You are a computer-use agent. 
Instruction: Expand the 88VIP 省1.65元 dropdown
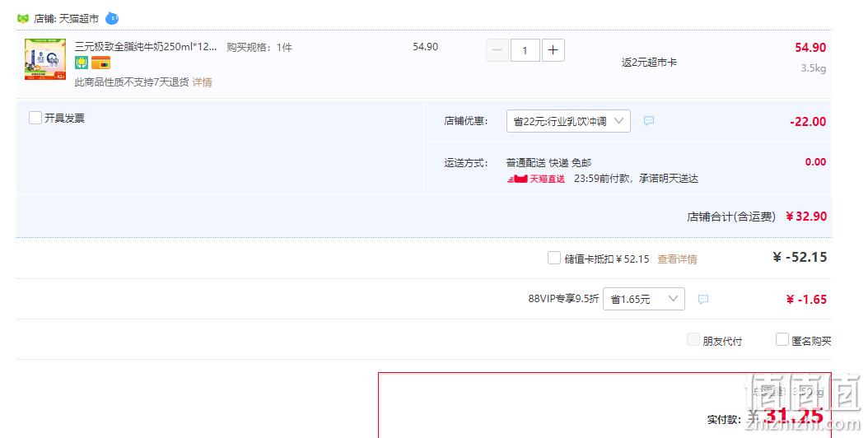pos(644,299)
